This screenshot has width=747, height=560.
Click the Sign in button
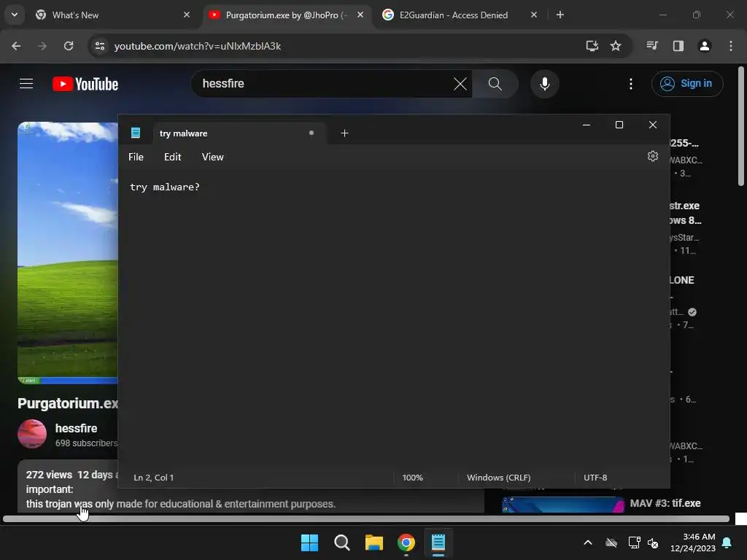click(687, 84)
